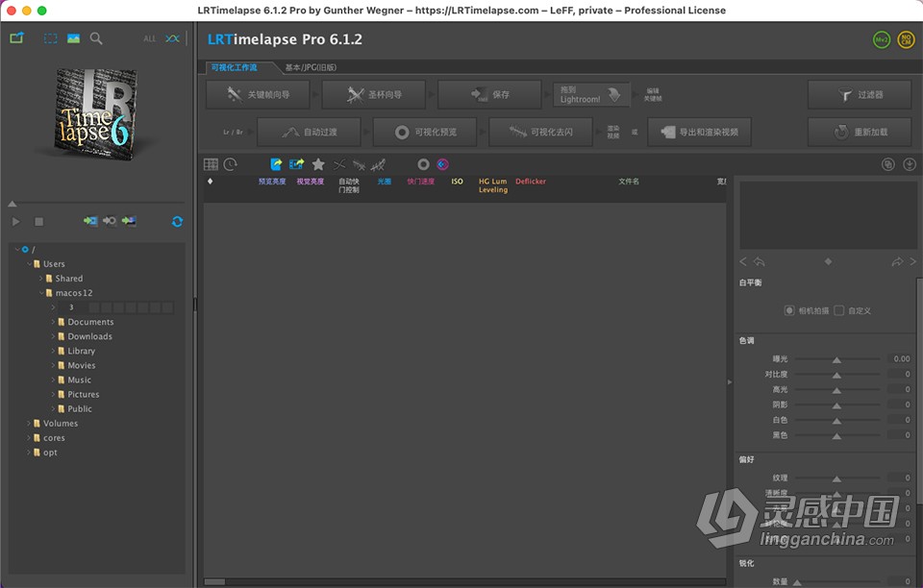Click the open folder icon with arrow
The image size is (923, 588).
[x=17, y=38]
